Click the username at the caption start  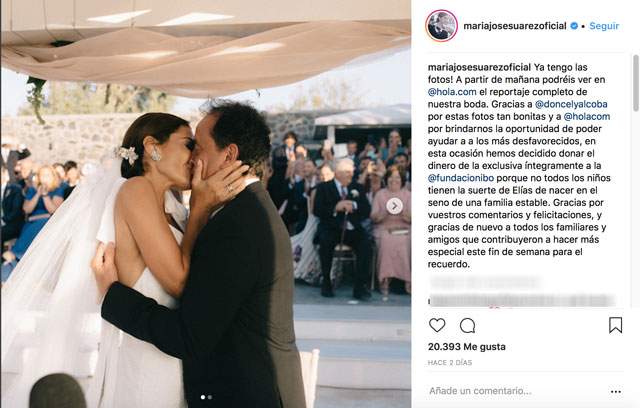click(x=479, y=67)
